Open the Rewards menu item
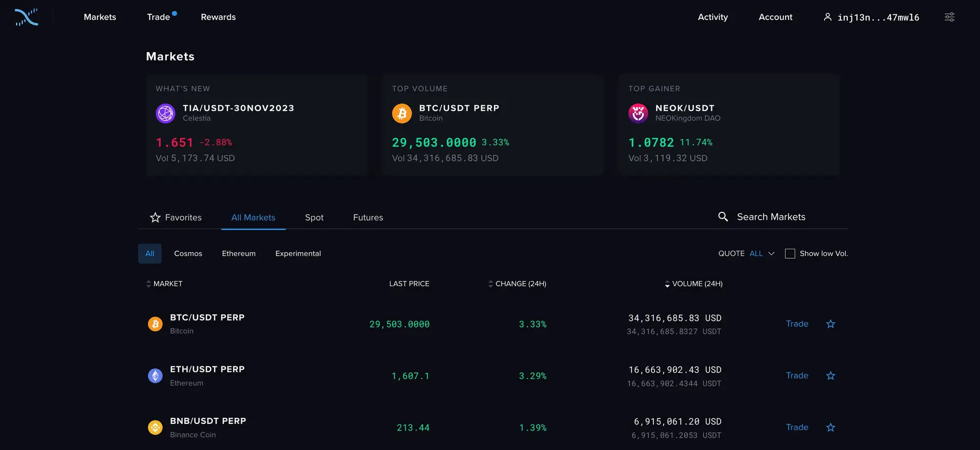The width and height of the screenshot is (980, 450). 218,17
